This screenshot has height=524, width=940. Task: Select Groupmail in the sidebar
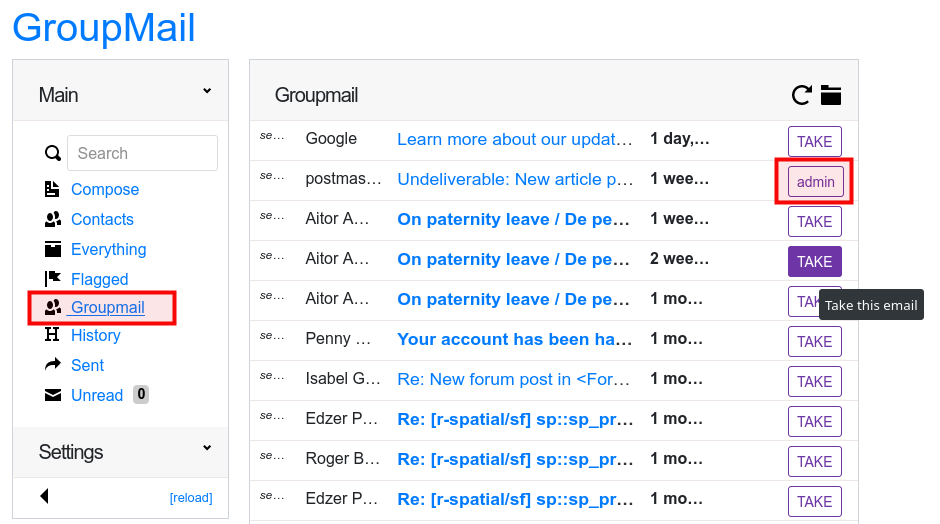107,308
